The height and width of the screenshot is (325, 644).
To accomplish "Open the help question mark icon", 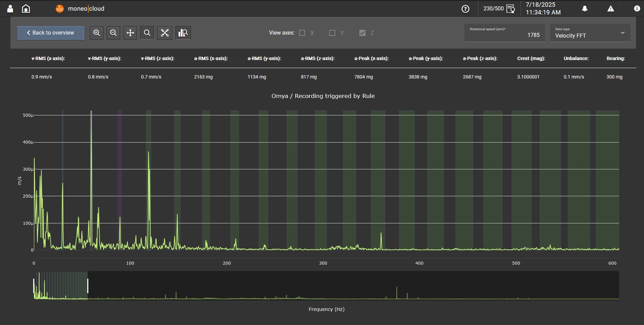I will click(x=465, y=9).
